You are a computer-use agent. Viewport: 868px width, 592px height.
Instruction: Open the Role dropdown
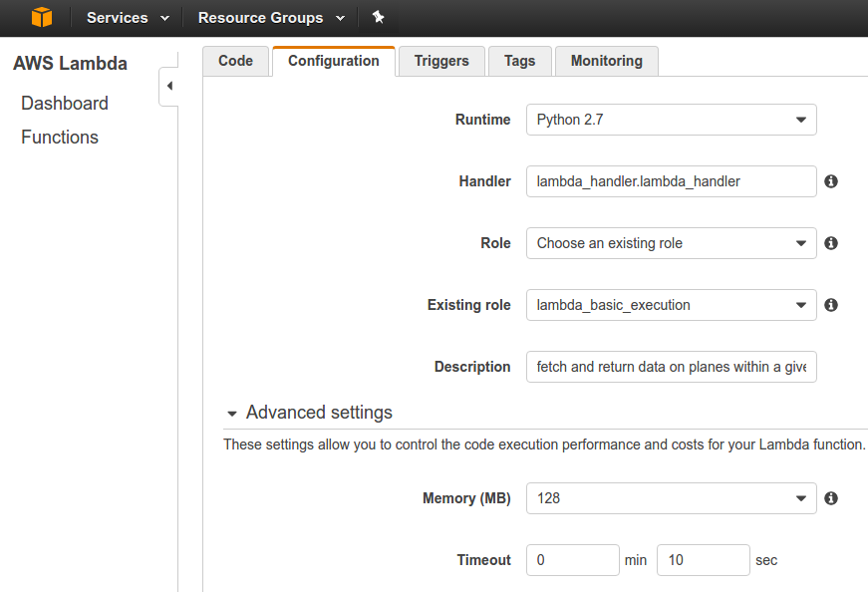click(x=671, y=243)
